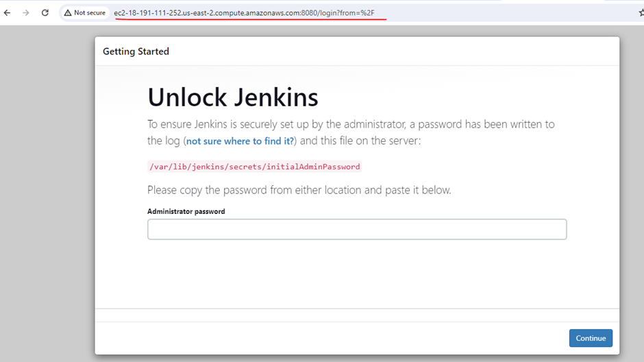Viewport: 644px width, 362px height.
Task: Click the dialog footer left of Continue
Action: click(329, 338)
